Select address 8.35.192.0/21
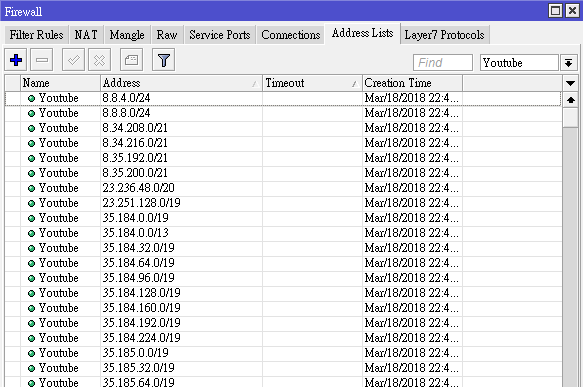The width and height of the screenshot is (583, 387). (x=283, y=158)
